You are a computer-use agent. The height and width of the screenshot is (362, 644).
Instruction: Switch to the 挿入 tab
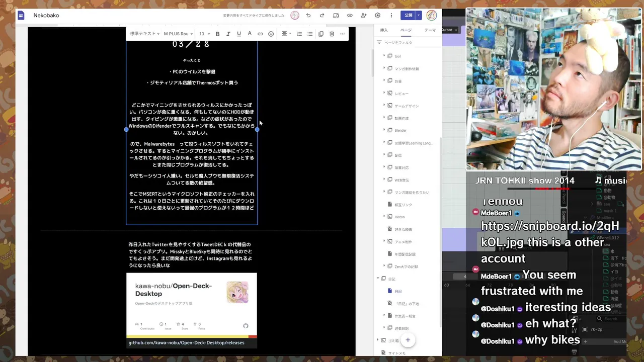(x=384, y=30)
